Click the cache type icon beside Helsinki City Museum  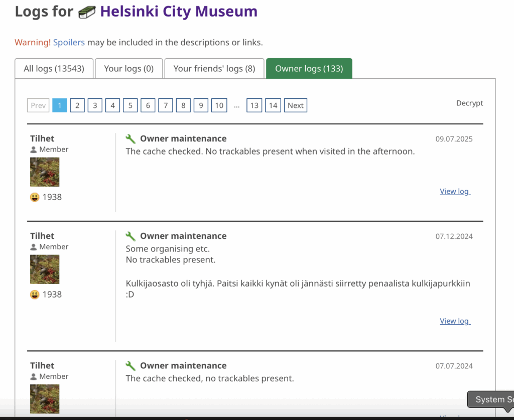[x=87, y=12]
